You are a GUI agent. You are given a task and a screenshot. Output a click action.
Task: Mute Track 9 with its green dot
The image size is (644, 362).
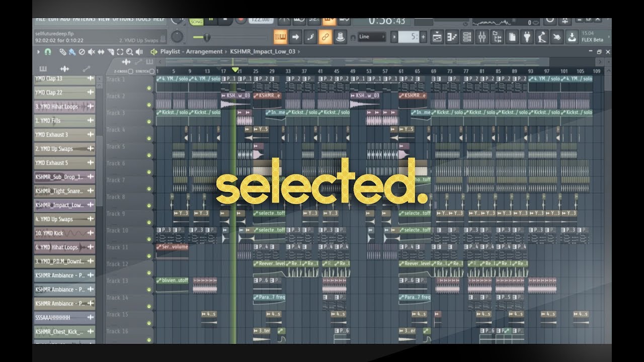pyautogui.click(x=149, y=222)
